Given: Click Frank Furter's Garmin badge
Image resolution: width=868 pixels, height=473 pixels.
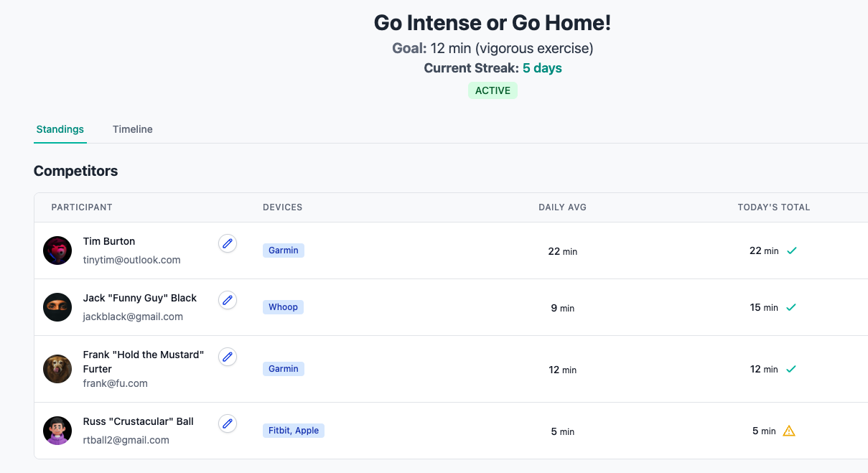Looking at the screenshot, I should (283, 368).
